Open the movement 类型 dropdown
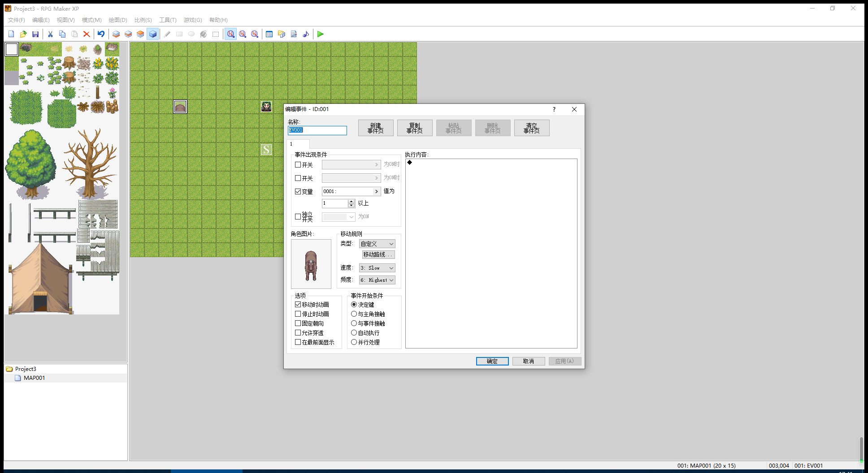 click(x=377, y=244)
